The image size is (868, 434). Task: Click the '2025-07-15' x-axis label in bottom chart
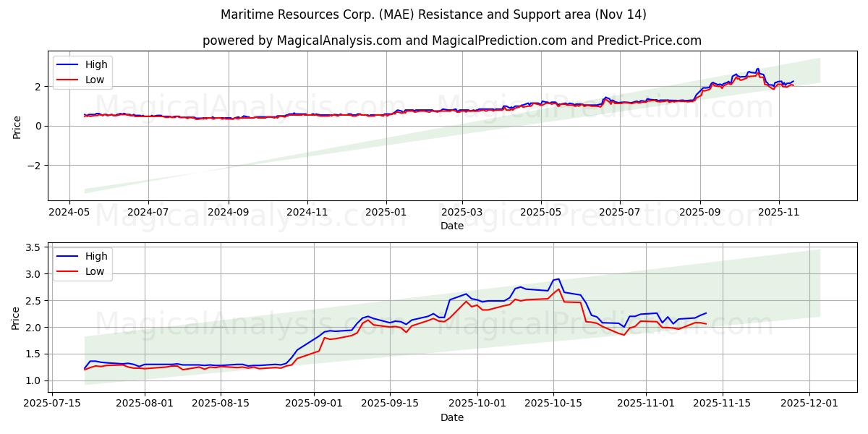pos(51,405)
